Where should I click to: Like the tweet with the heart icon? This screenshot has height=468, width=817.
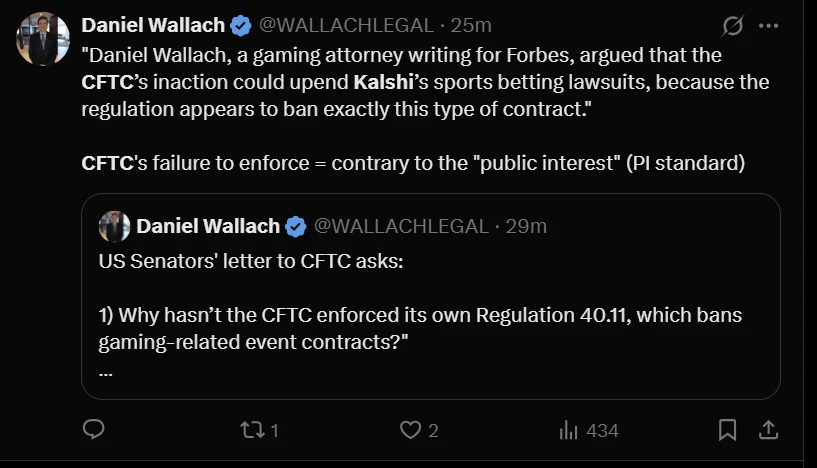point(410,430)
